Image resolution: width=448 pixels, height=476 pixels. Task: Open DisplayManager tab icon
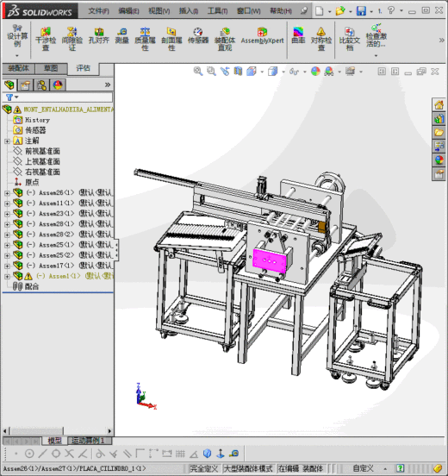[x=58, y=85]
